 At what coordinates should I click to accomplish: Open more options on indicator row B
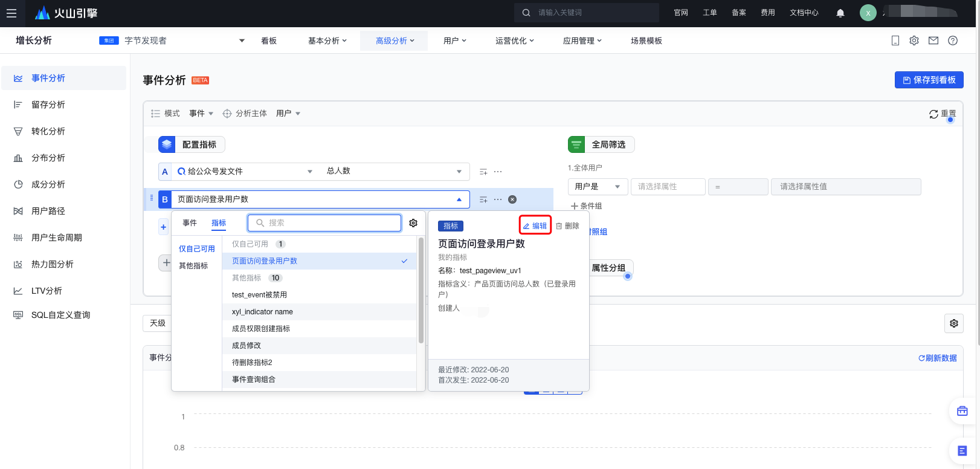(x=498, y=199)
